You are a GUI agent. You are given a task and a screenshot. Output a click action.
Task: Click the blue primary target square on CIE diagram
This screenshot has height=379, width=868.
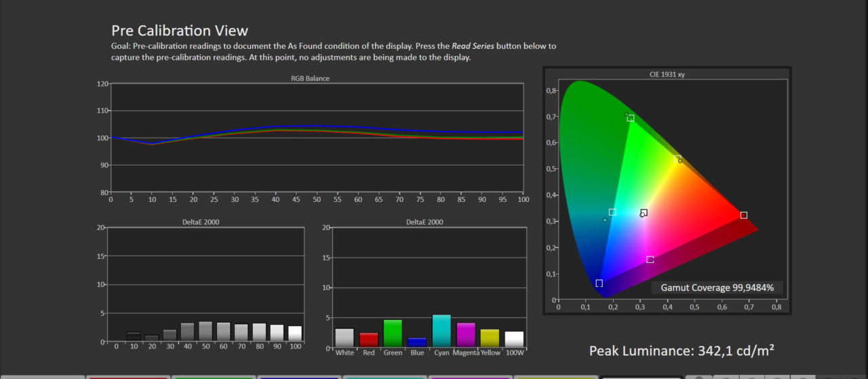pos(599,283)
